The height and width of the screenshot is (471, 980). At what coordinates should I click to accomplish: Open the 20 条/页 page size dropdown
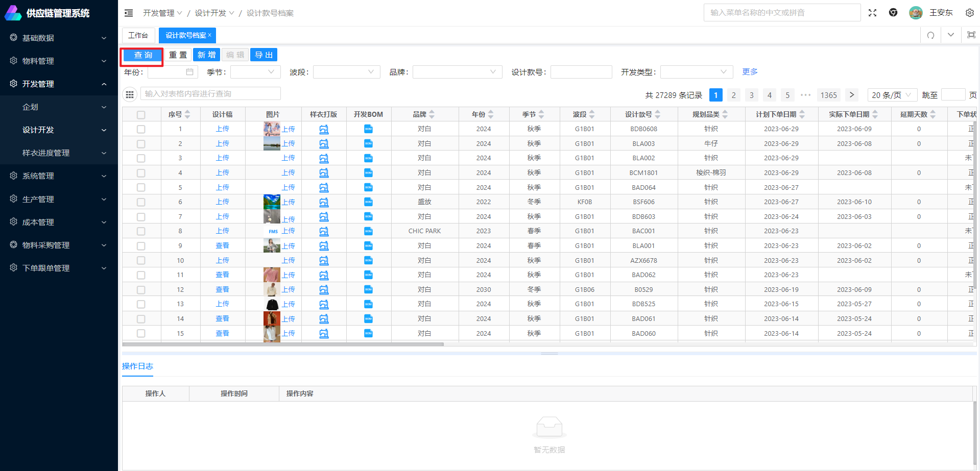[x=892, y=95]
